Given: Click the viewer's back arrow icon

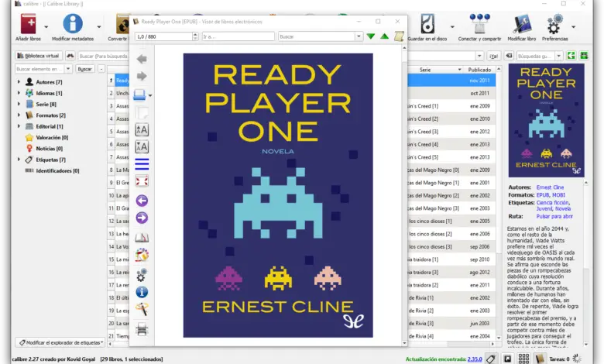Looking at the screenshot, I should pyautogui.click(x=142, y=59).
